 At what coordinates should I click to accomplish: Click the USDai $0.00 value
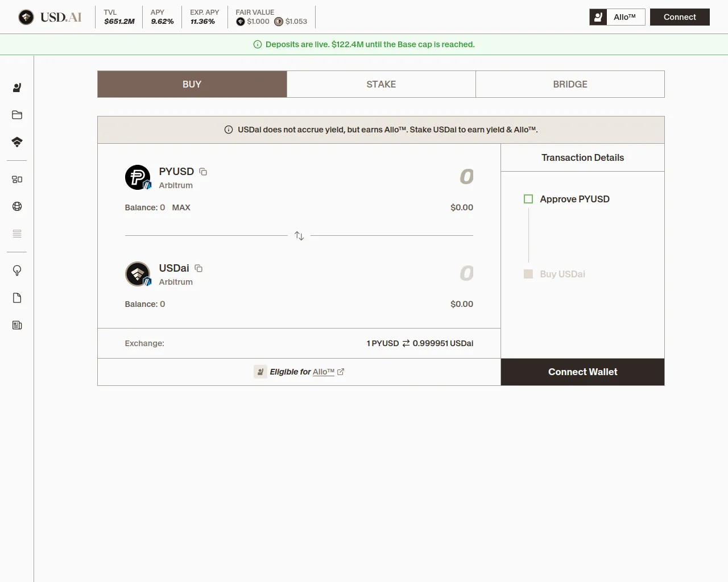point(462,304)
